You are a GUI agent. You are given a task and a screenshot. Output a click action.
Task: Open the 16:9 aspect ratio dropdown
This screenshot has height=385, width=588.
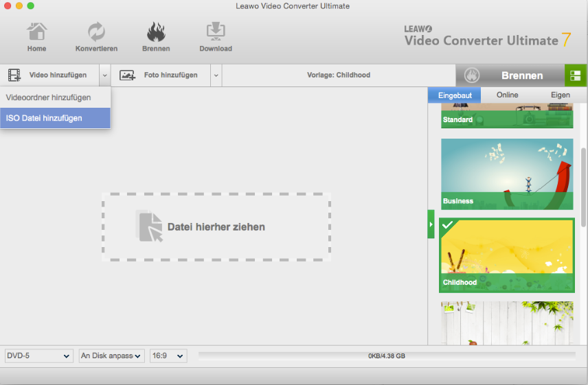168,355
